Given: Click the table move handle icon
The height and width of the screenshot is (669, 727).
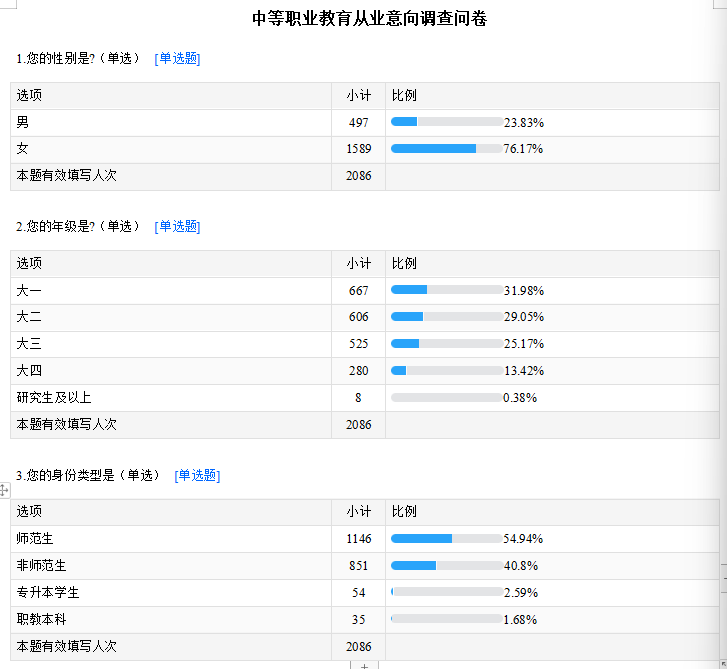Looking at the screenshot, I should pos(4,490).
